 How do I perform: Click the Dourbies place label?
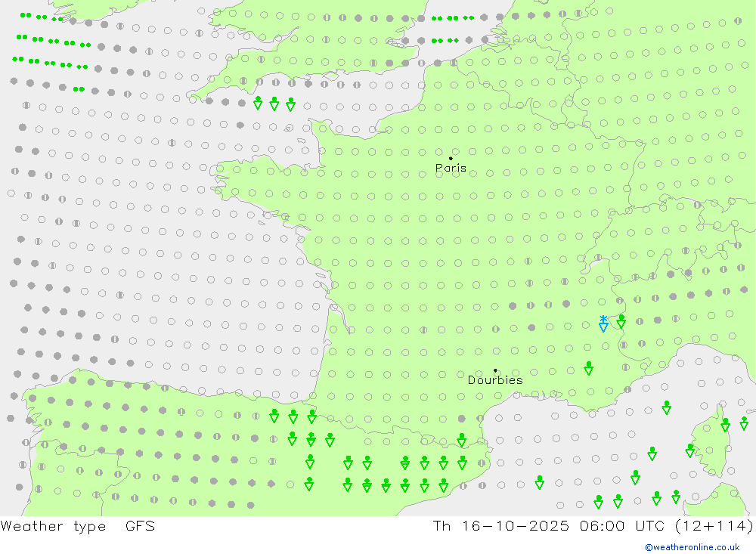click(495, 380)
